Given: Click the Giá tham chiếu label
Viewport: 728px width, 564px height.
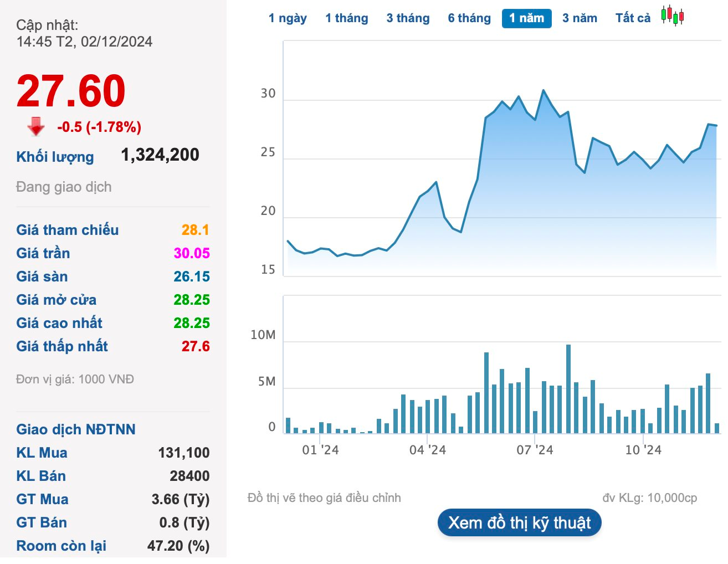Looking at the screenshot, I should tap(68, 230).
